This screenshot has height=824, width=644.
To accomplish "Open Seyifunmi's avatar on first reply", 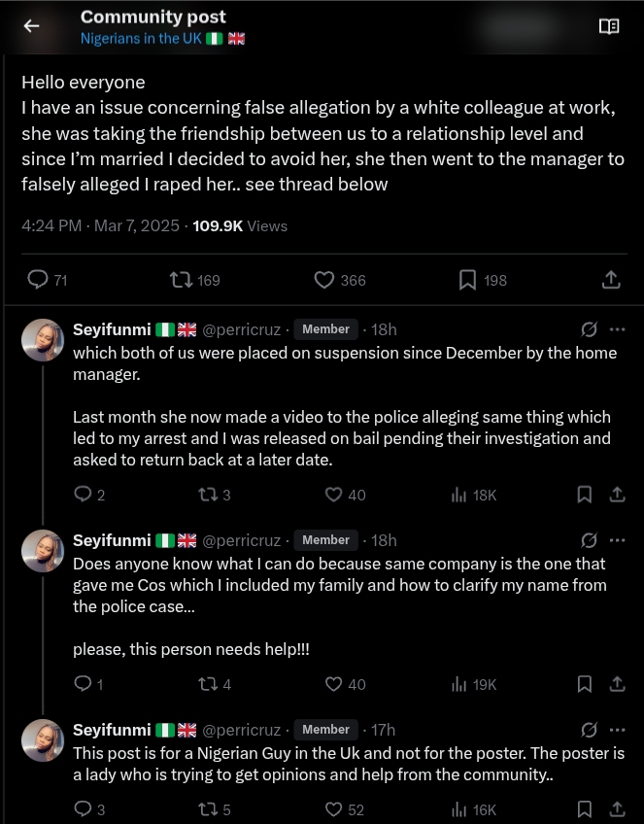I will point(43,340).
